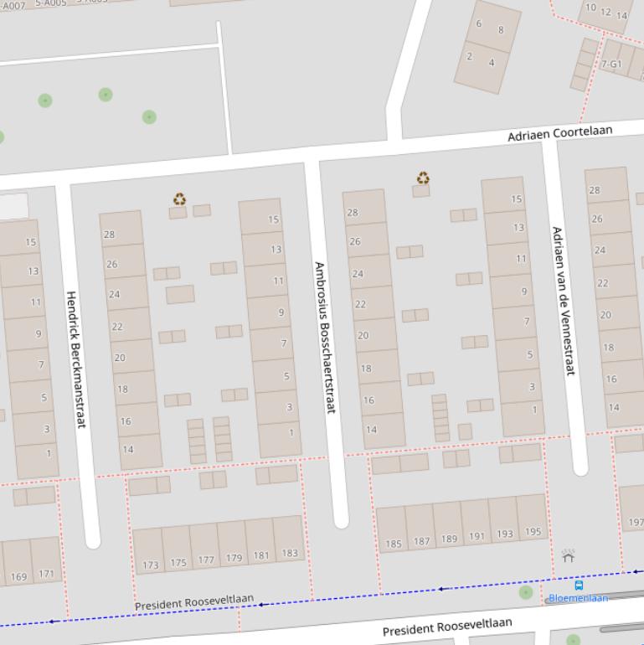Screen dimensions: 644x645
Task: Click the Adriaen van de Vennestraat label
Action: click(563, 301)
